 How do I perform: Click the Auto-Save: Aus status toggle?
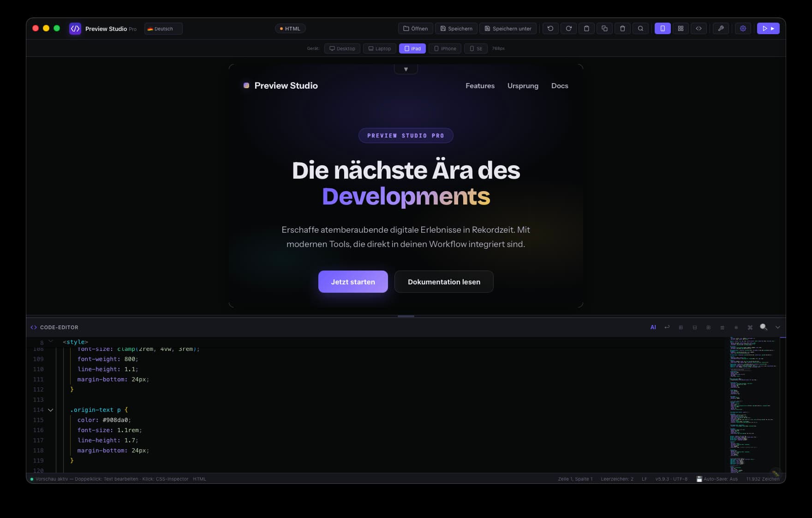(x=717, y=479)
